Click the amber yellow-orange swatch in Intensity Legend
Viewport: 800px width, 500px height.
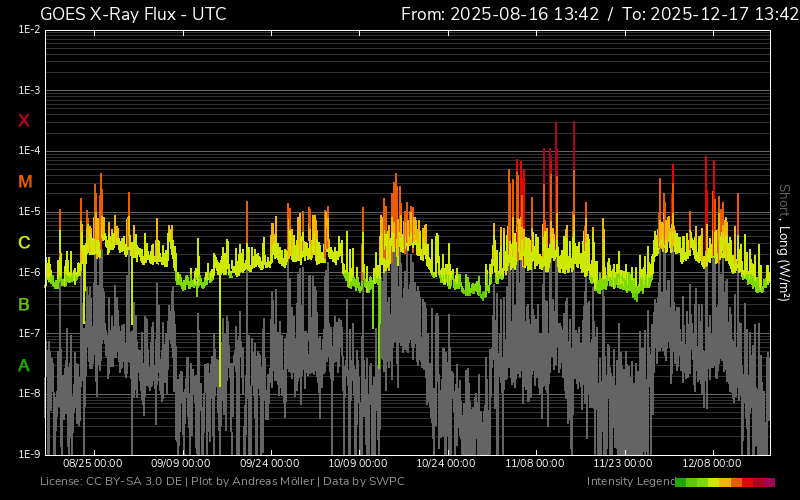725,482
